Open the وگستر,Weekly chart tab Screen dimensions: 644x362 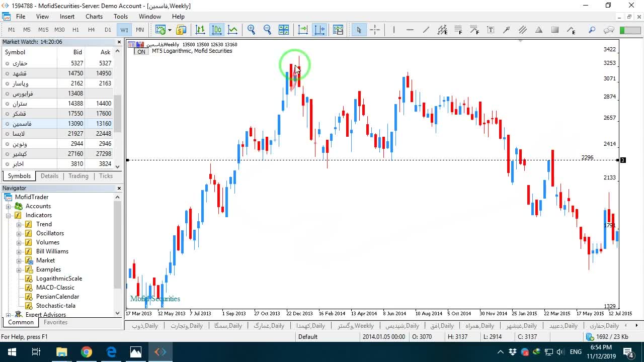click(355, 326)
